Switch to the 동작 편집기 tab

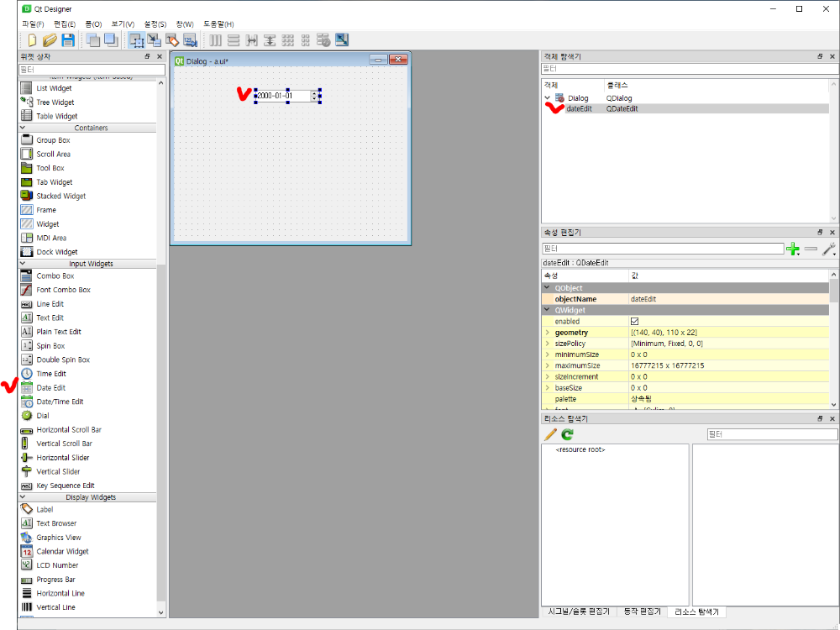coord(642,612)
